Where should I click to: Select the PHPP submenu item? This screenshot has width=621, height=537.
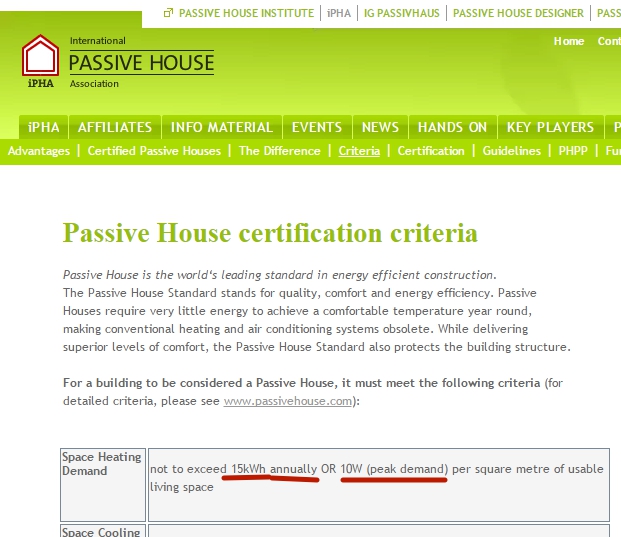click(x=573, y=151)
